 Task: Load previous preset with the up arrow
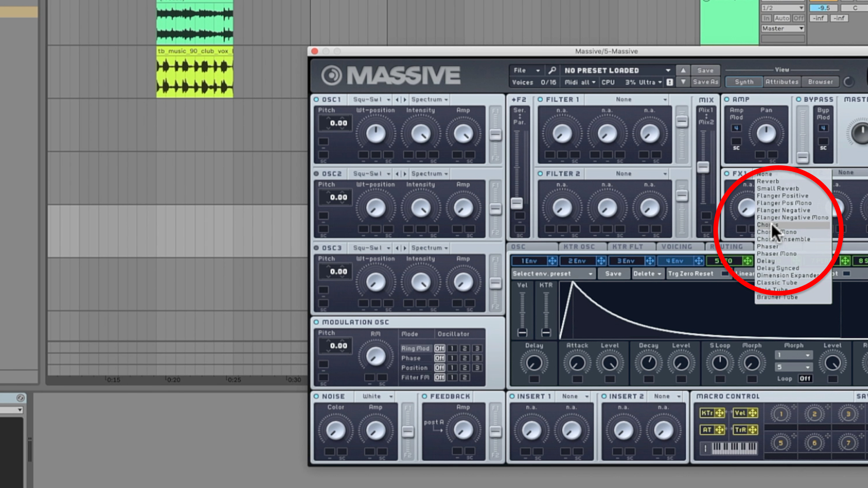(x=683, y=70)
